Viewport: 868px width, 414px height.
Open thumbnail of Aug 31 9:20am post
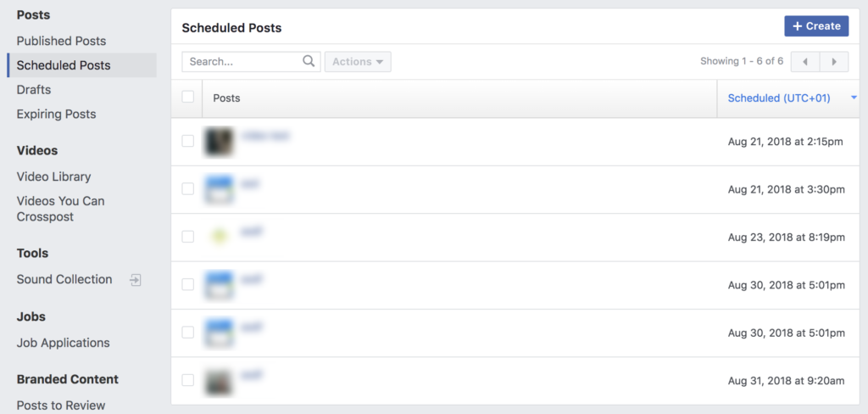coord(219,380)
